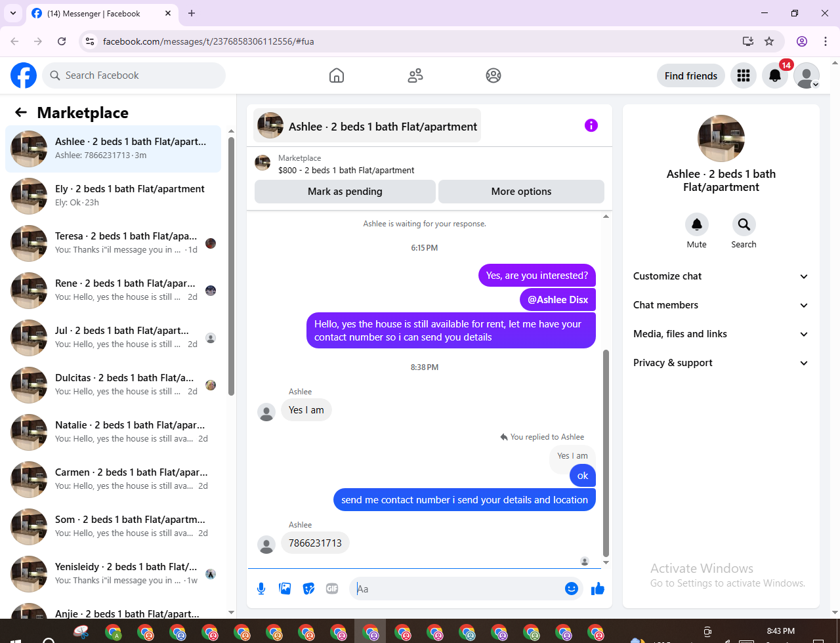
Task: Open the Rene chat in the list
Action: point(113,291)
